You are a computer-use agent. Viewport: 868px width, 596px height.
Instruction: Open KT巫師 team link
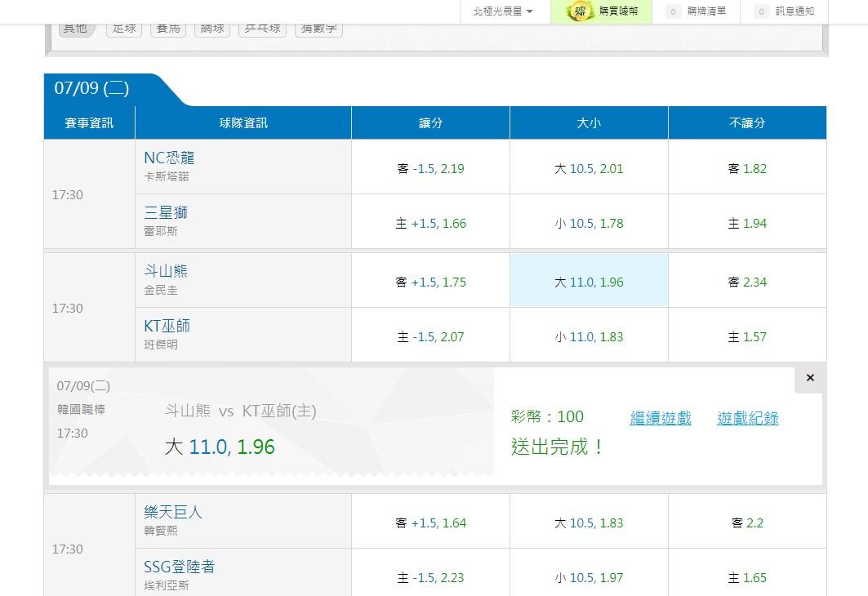167,326
